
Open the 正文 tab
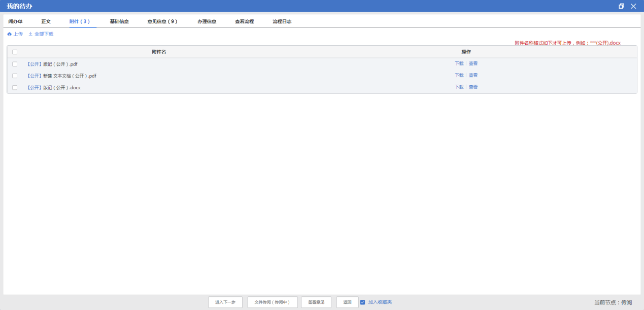pyautogui.click(x=46, y=22)
